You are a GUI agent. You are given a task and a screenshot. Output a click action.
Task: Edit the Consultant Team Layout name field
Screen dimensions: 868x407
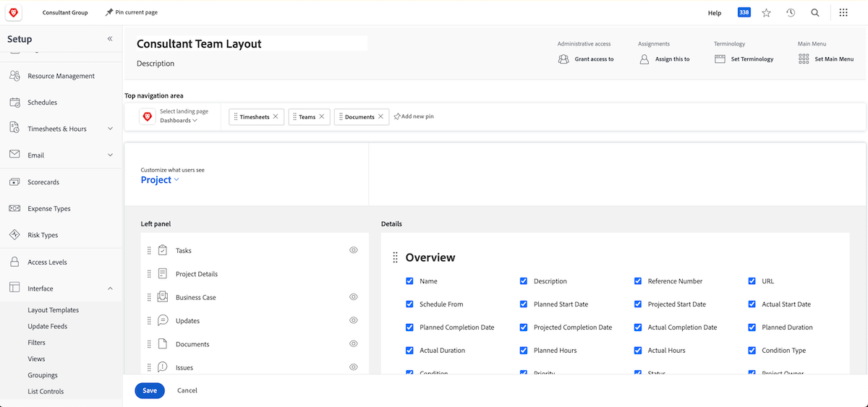pyautogui.click(x=251, y=44)
